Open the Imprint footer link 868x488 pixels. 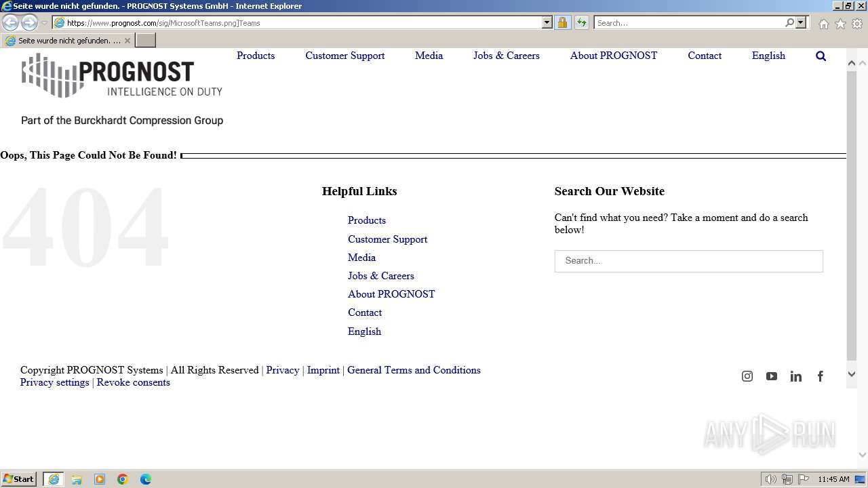pyautogui.click(x=323, y=370)
